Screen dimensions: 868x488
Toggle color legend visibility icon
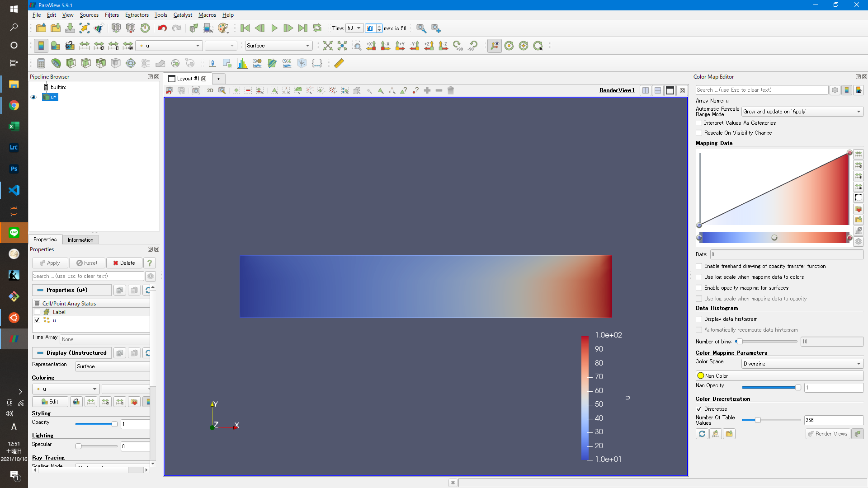41,46
